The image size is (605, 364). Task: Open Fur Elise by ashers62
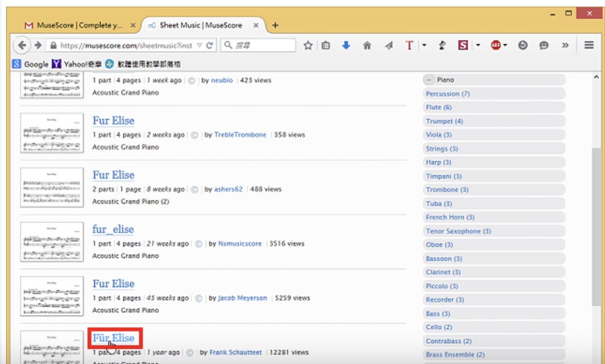[x=113, y=175]
